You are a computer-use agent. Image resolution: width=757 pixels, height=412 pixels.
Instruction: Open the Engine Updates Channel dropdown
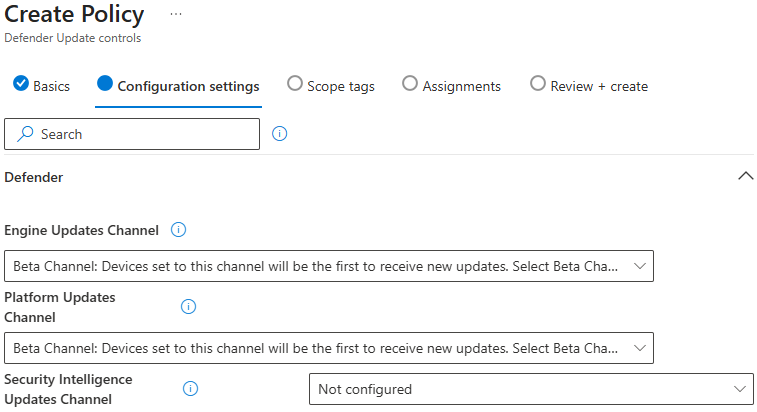[x=329, y=266]
